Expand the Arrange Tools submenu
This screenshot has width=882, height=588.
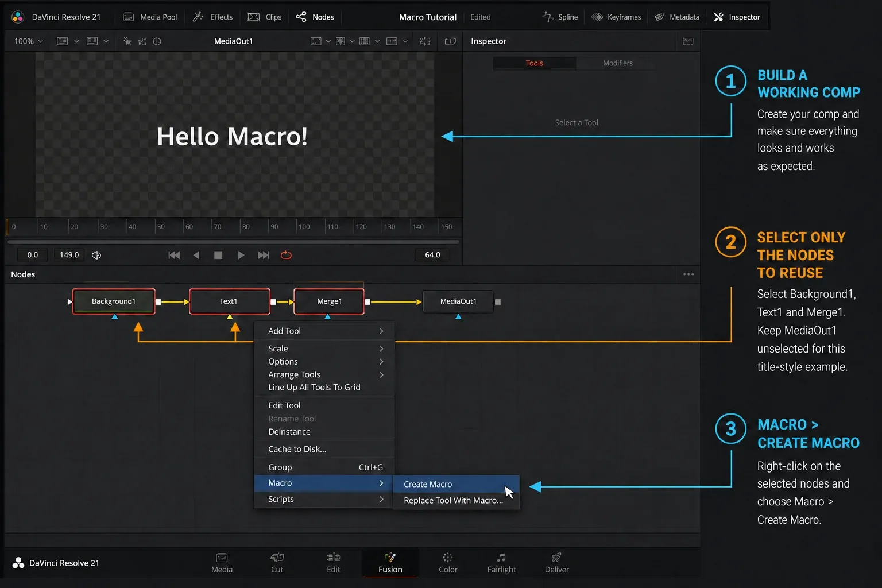pyautogui.click(x=324, y=374)
